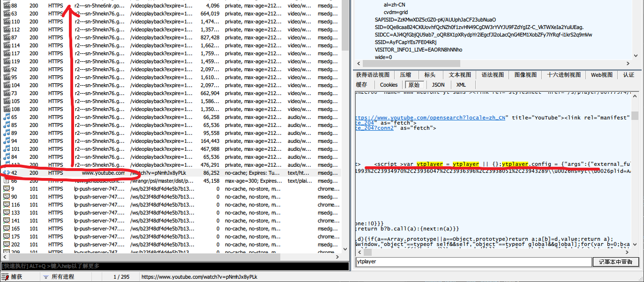
Task: Switch to the JSON tab
Action: coord(438,85)
